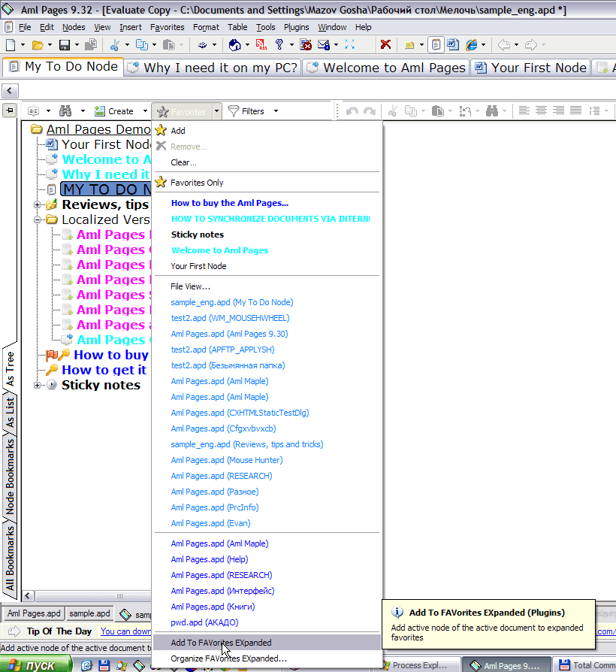
Task: Click the Back navigation arrow icon
Action: tap(504, 44)
